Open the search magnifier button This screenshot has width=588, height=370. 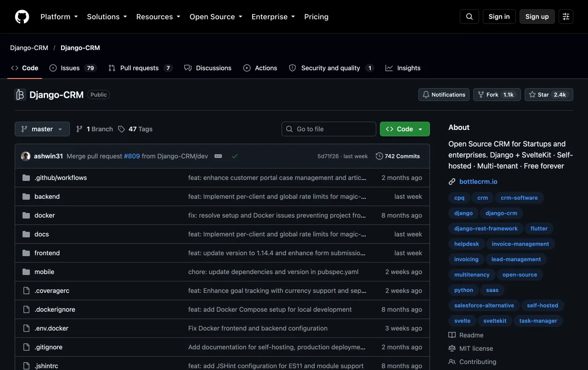point(469,17)
